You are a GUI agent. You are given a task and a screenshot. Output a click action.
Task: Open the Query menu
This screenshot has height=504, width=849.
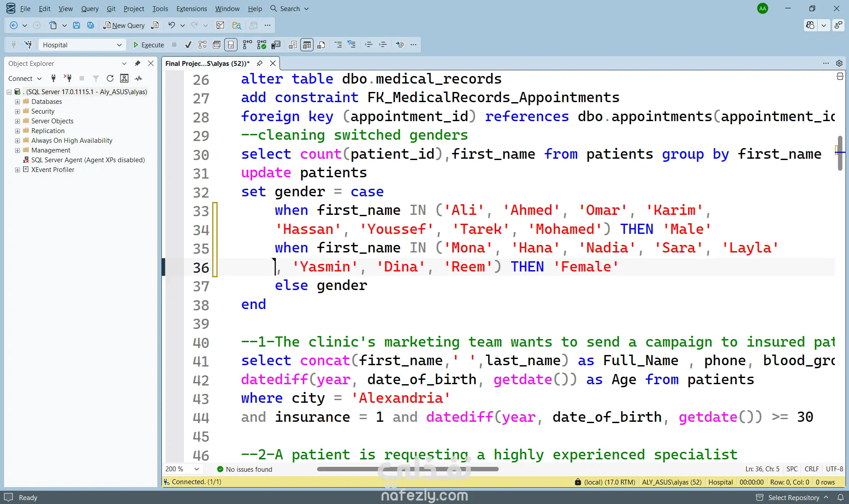coord(90,8)
